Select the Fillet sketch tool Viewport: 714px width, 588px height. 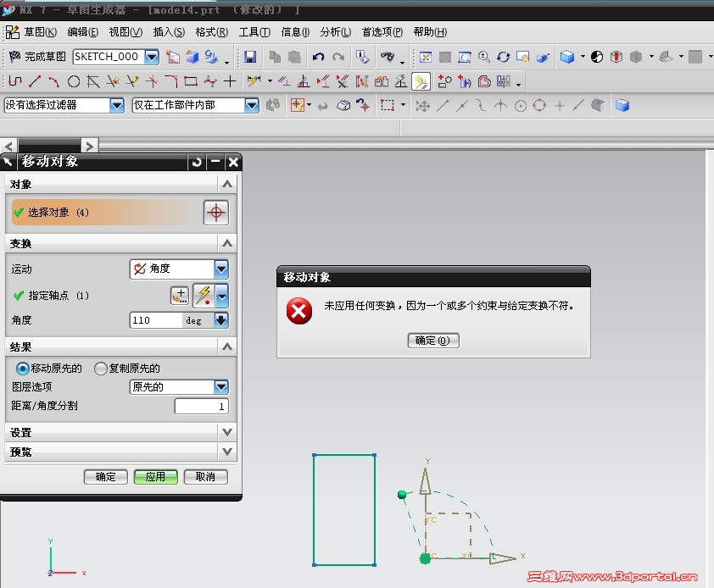click(171, 81)
